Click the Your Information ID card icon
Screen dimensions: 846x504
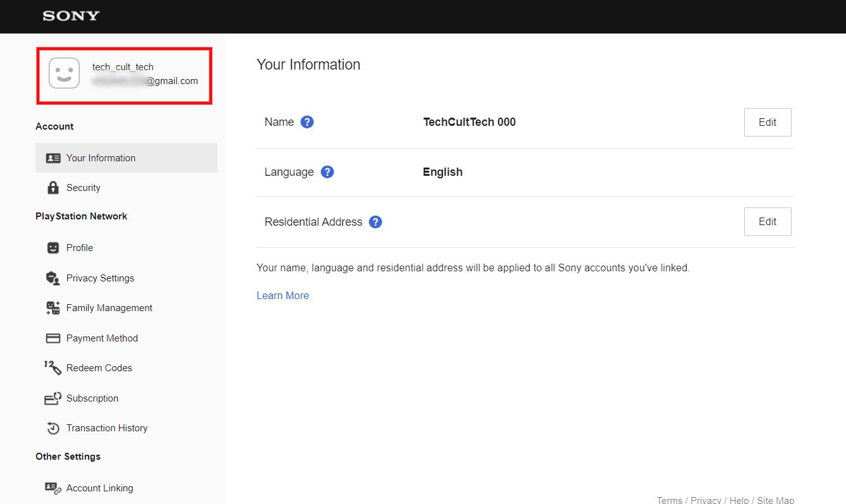pyautogui.click(x=53, y=158)
